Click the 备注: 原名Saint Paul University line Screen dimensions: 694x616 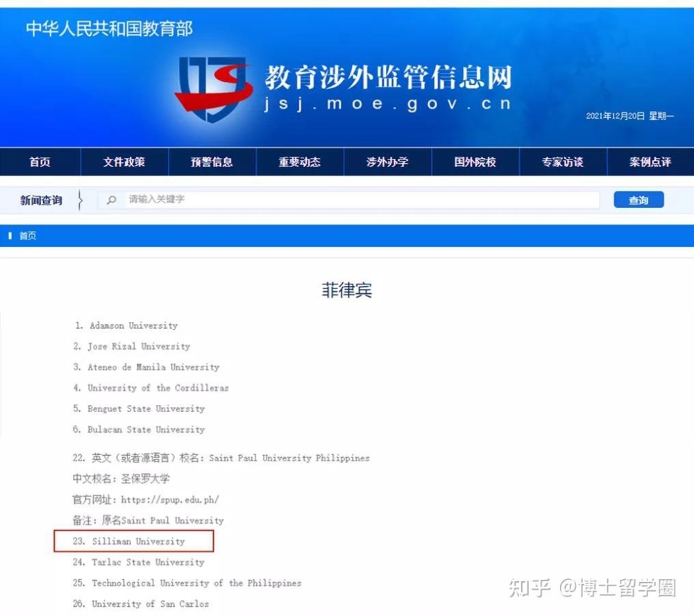[148, 520]
